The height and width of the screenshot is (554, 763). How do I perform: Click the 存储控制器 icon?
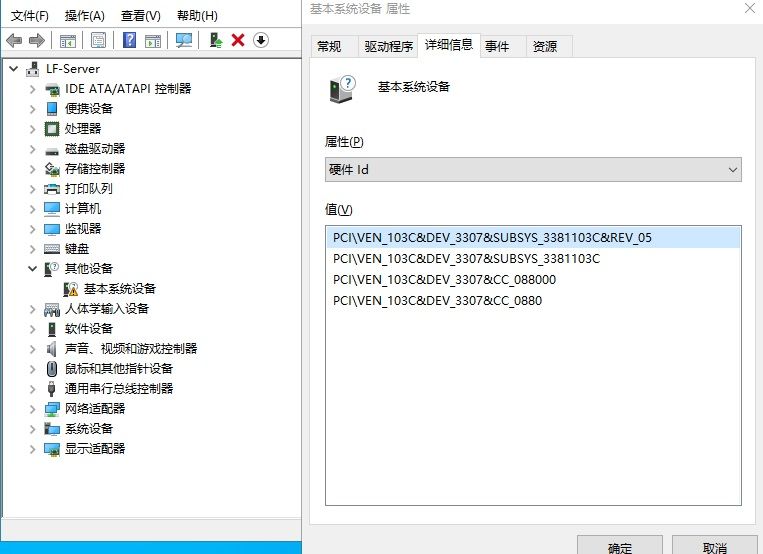click(52, 169)
